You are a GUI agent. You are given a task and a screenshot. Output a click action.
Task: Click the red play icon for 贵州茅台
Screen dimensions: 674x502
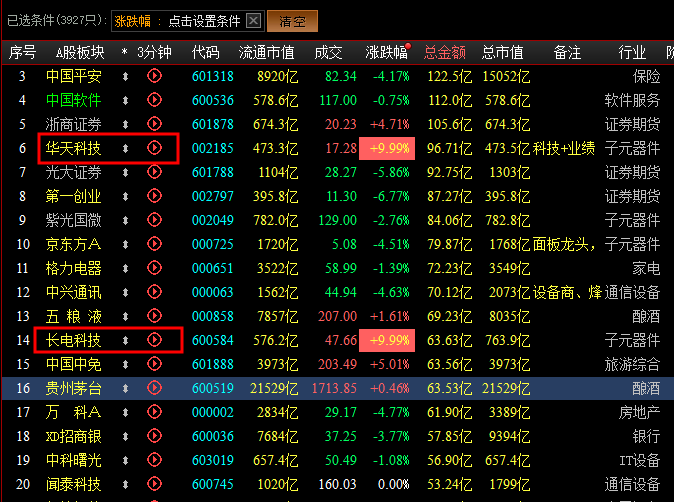pyautogui.click(x=154, y=389)
